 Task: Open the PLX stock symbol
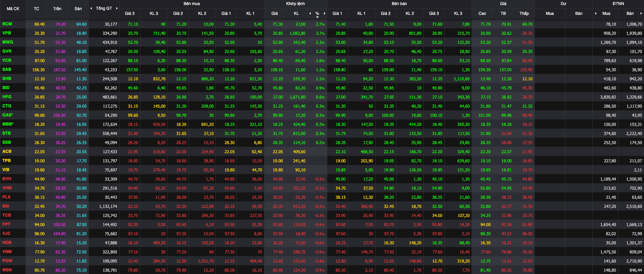[6, 197]
